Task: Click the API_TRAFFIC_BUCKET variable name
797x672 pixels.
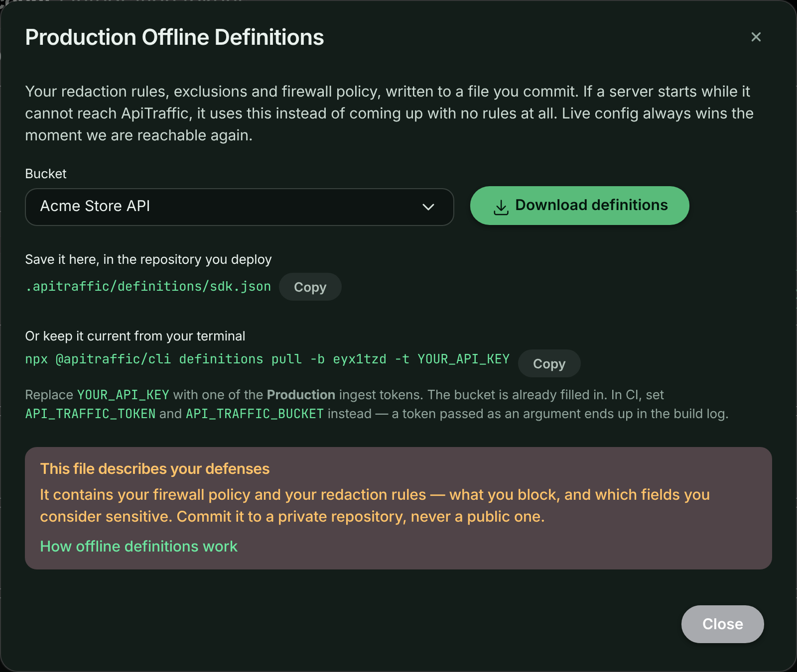Action: pyautogui.click(x=255, y=414)
